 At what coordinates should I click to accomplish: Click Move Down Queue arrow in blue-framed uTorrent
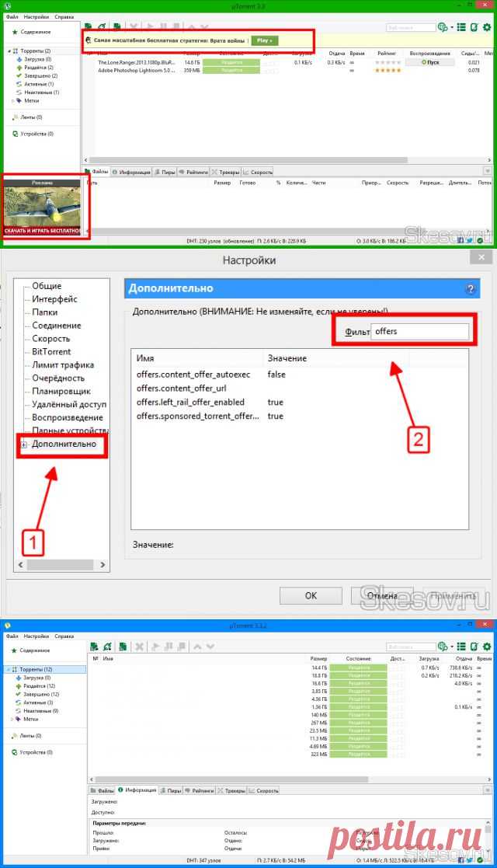210,646
